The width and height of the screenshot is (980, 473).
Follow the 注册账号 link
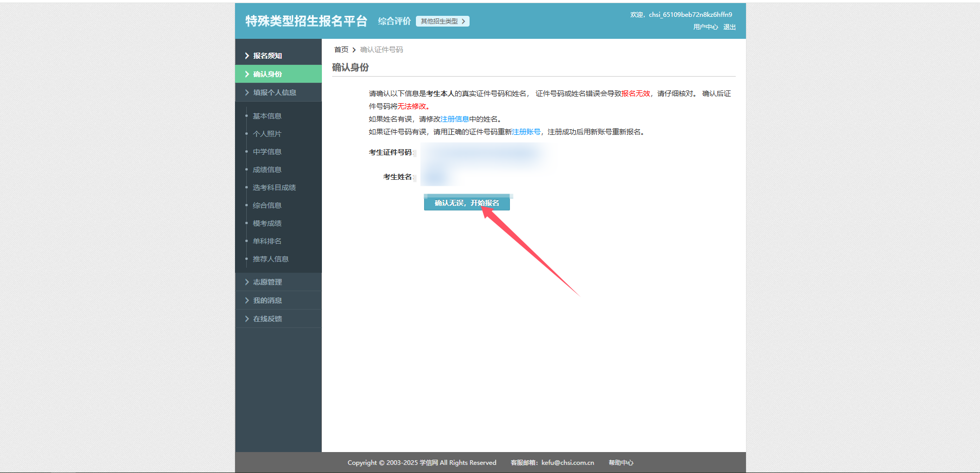click(526, 132)
